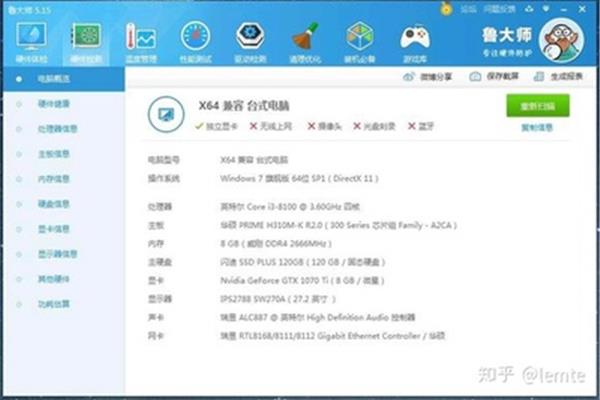The width and height of the screenshot is (600, 400).
Task: Open the 硬件体检 hardware checkup module
Action: tap(31, 42)
